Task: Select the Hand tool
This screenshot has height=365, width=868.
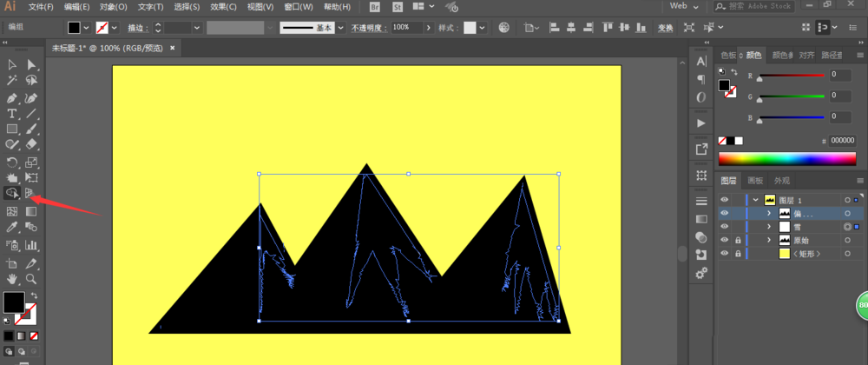Action: [x=12, y=279]
